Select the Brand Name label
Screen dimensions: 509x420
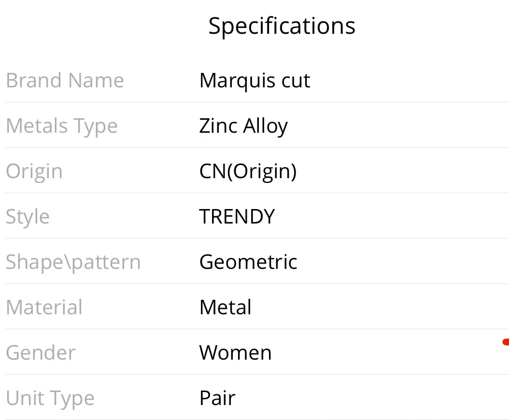65,80
